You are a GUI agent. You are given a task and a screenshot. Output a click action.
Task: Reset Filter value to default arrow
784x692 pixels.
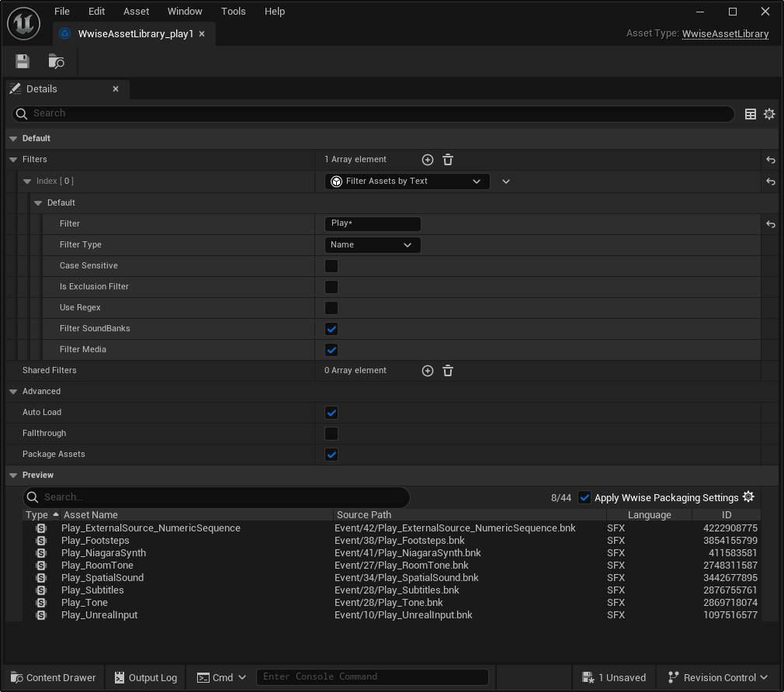tap(770, 224)
